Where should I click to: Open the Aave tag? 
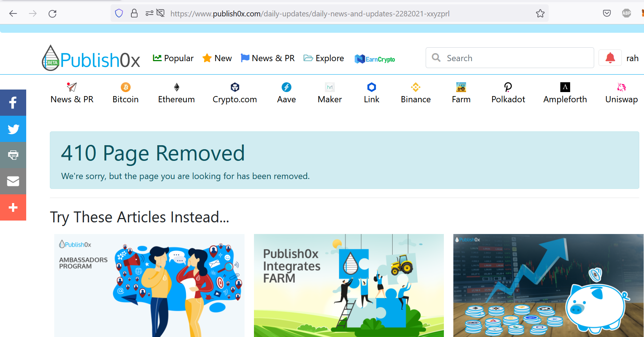click(x=286, y=93)
